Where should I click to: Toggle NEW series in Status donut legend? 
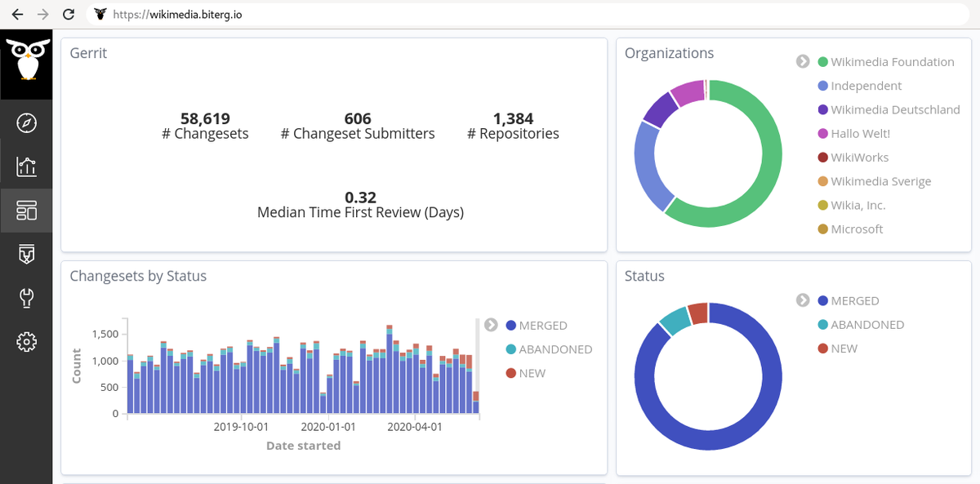[844, 349]
